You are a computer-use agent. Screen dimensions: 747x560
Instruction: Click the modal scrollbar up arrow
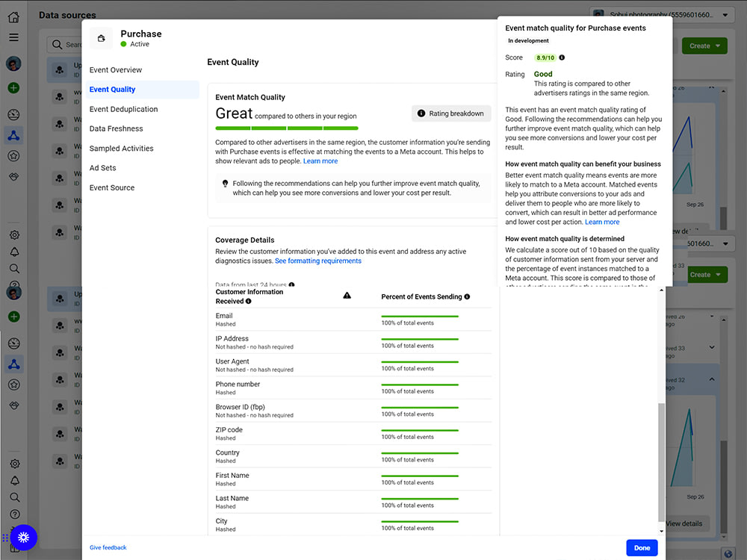[x=661, y=290]
